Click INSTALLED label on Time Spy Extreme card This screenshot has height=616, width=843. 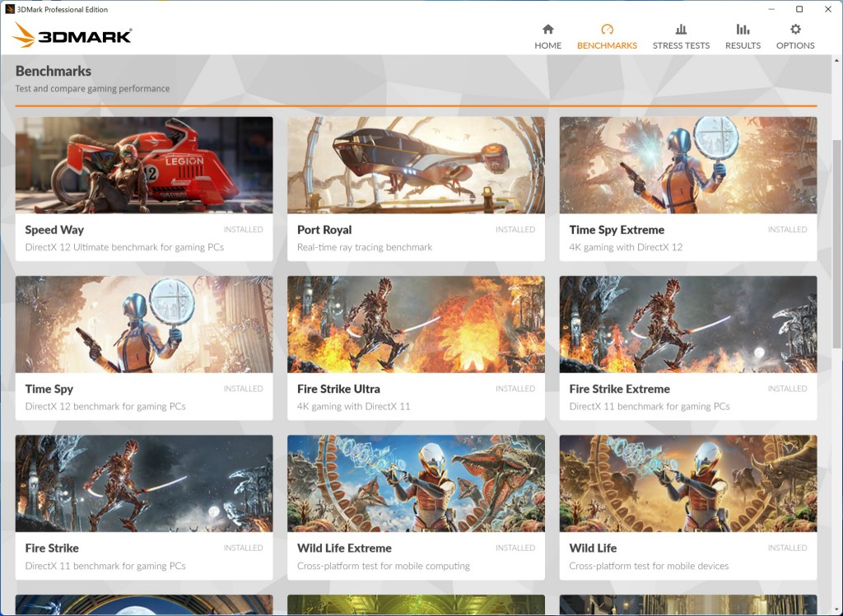788,230
